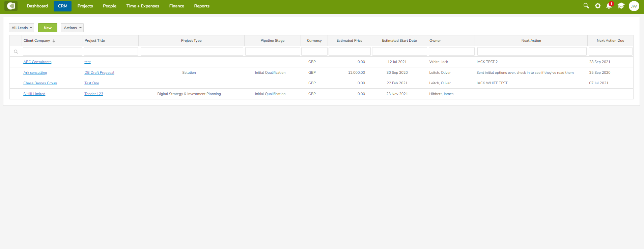This screenshot has height=249, width=644.
Task: Click the 23 Nov 2021 start date
Action: tap(397, 94)
